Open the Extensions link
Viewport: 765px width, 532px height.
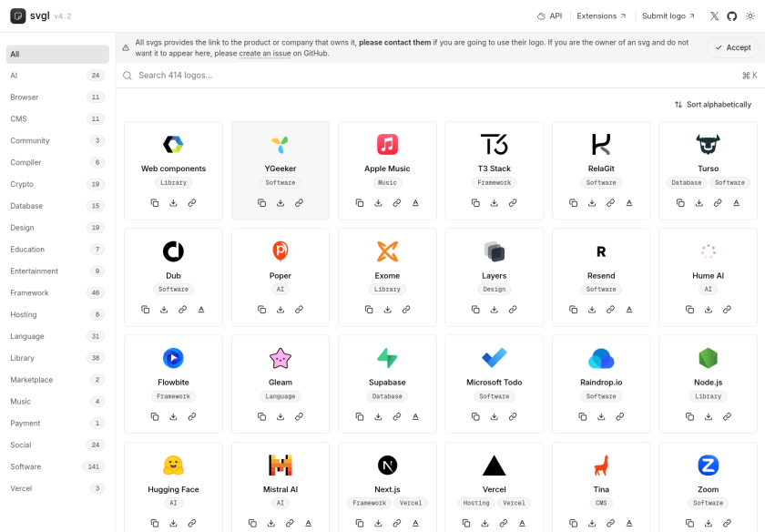pos(601,16)
